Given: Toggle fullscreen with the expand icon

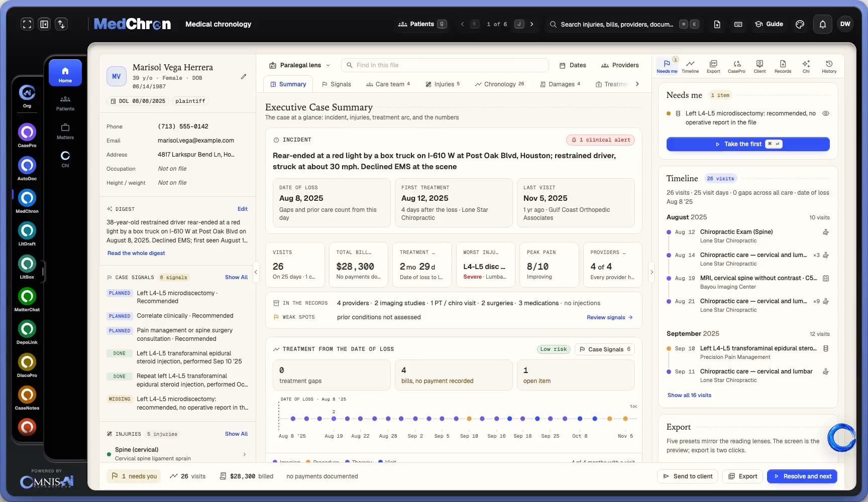Looking at the screenshot, I should [27, 24].
